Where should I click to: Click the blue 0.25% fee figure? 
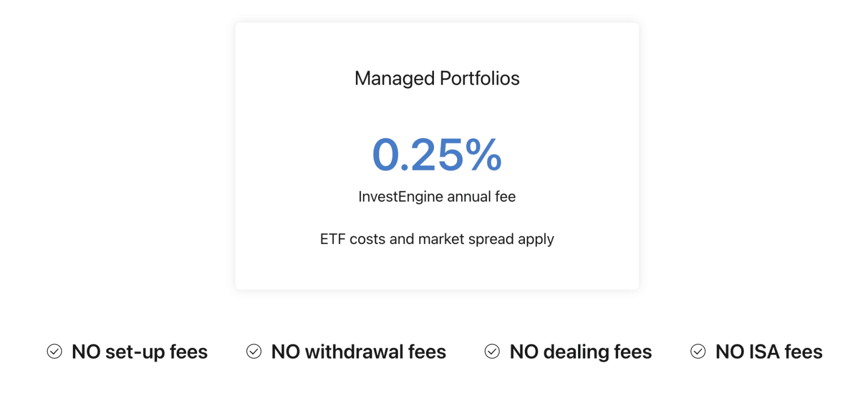pos(437,155)
